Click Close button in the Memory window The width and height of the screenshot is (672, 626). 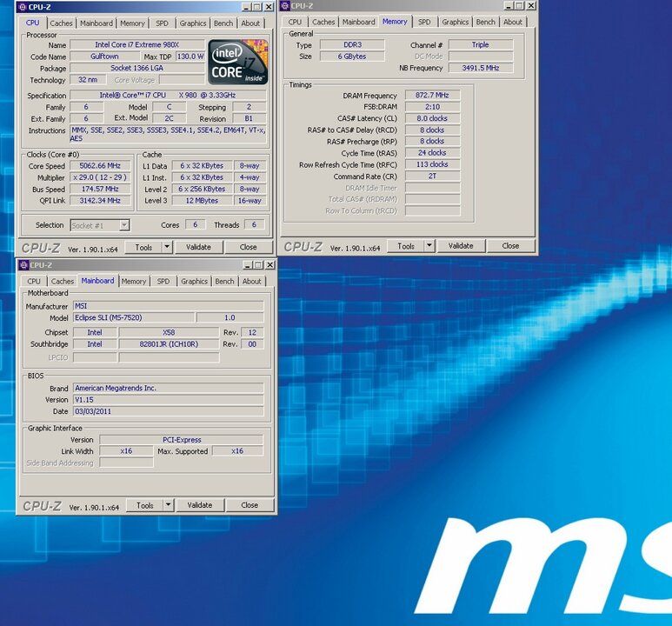click(x=510, y=246)
